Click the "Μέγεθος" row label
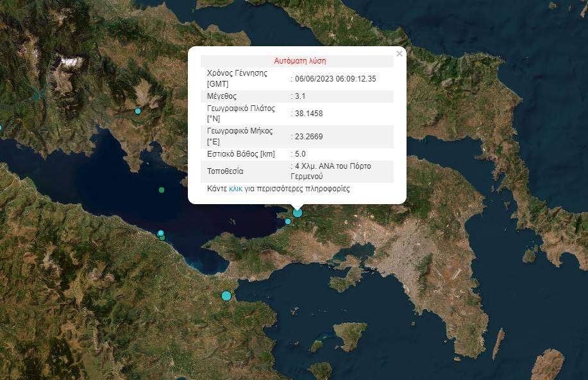This screenshot has width=588, height=380. pyautogui.click(x=222, y=96)
